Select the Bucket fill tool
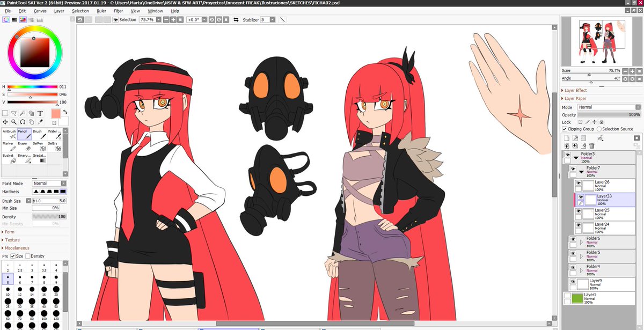This screenshot has height=330, width=644. pyautogui.click(x=9, y=159)
